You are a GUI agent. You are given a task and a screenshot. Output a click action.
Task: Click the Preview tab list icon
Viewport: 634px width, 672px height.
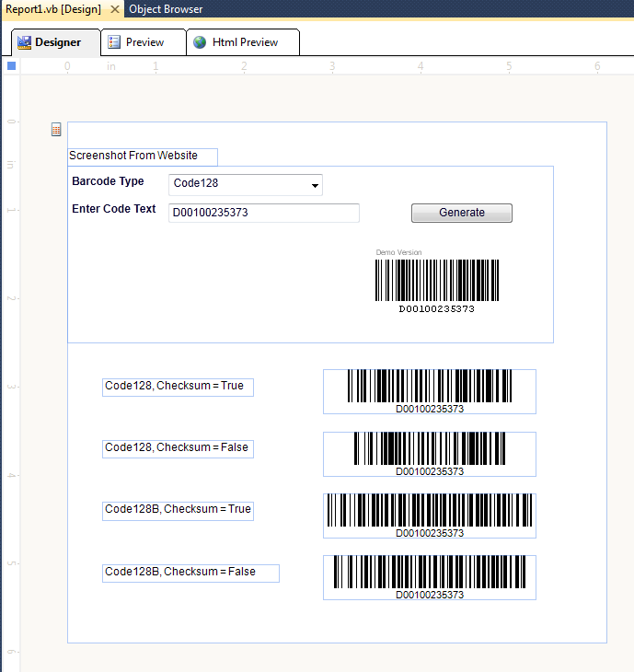pos(114,42)
